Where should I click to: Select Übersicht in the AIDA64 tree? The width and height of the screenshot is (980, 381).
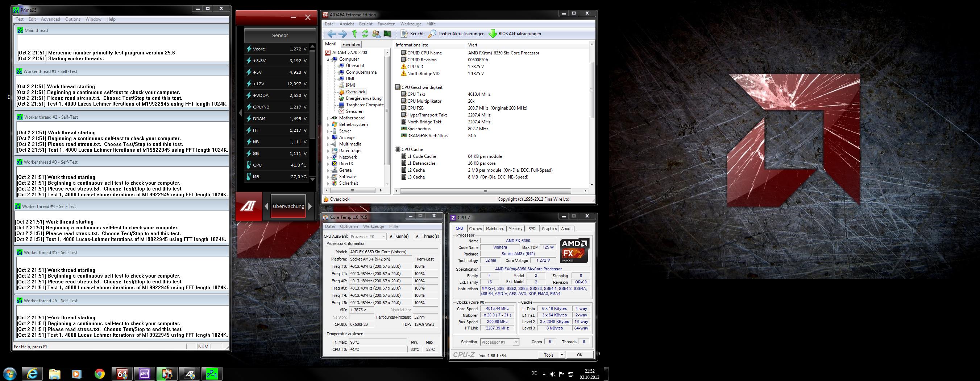[x=355, y=66]
